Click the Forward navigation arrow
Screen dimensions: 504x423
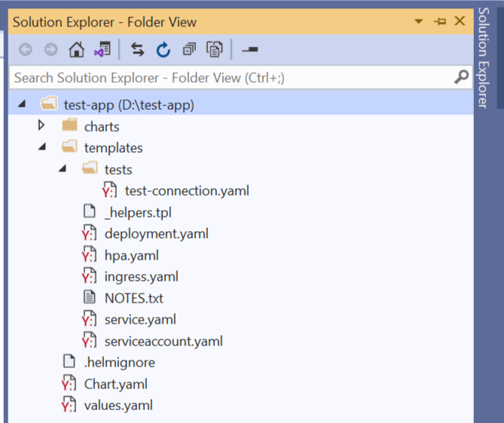tap(50, 50)
